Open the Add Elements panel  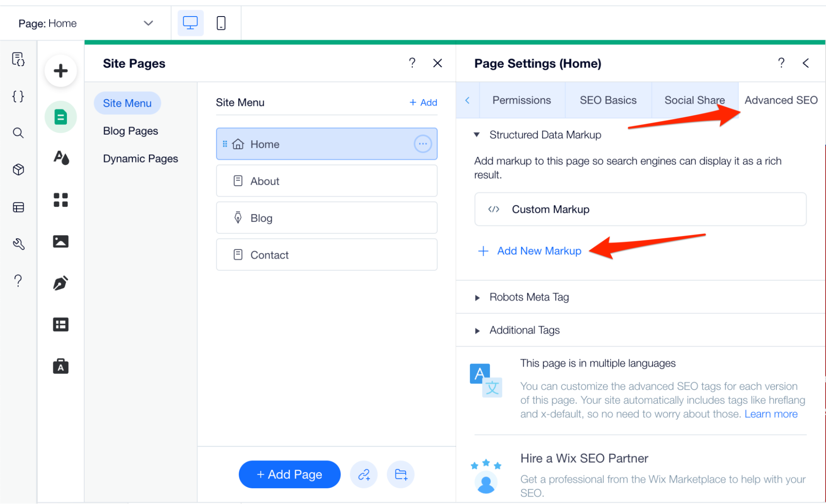tap(60, 70)
